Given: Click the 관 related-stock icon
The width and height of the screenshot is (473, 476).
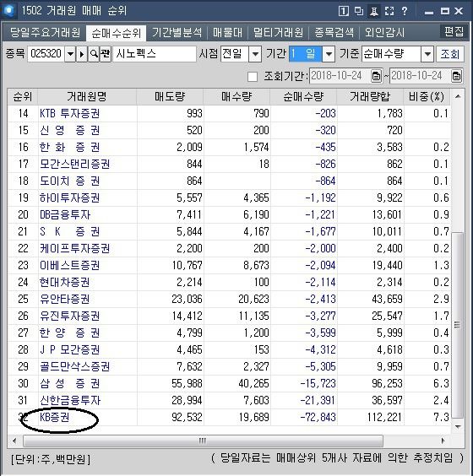Looking at the screenshot, I should [x=105, y=54].
